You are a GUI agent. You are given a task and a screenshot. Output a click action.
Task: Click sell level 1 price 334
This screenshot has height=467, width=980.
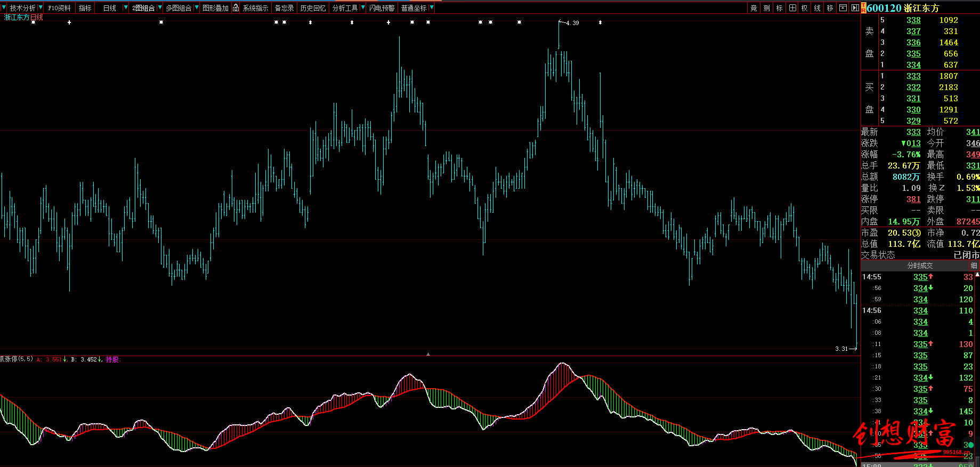tap(913, 65)
